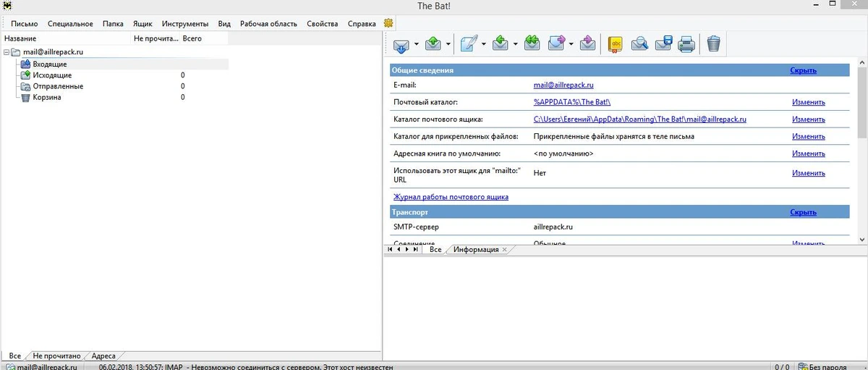Click Изменить for Каталог для прикрепленных файлов

808,136
